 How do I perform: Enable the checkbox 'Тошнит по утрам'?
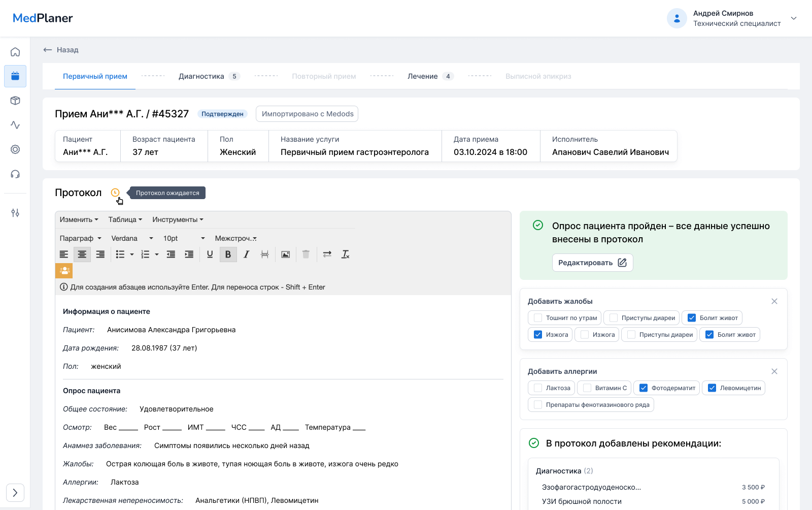pyautogui.click(x=538, y=317)
